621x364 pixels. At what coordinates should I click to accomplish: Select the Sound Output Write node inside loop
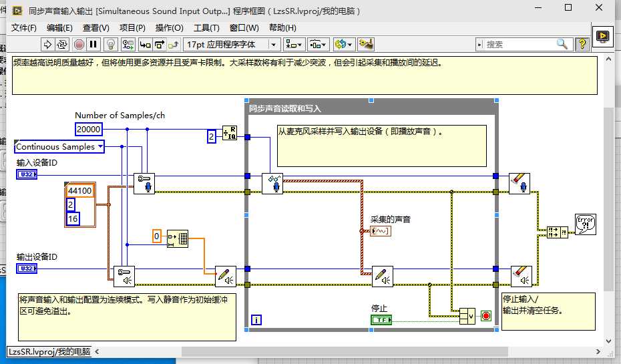tap(383, 276)
